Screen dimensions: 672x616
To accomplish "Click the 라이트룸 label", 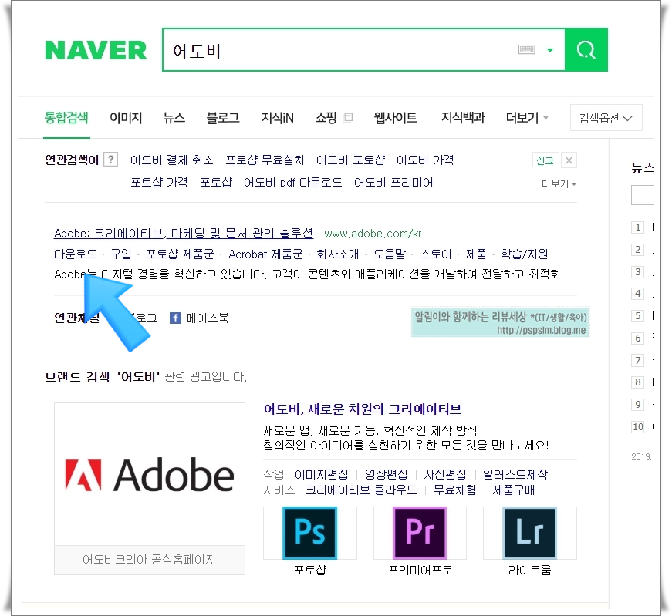I will pyautogui.click(x=530, y=570).
